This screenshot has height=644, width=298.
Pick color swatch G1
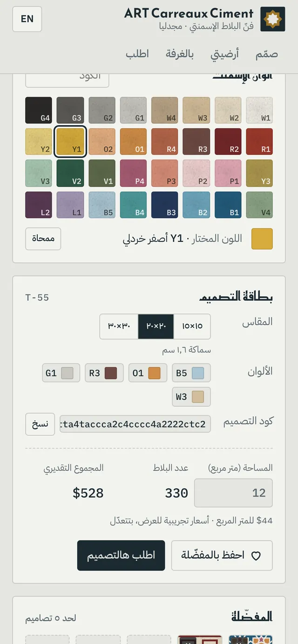(133, 110)
